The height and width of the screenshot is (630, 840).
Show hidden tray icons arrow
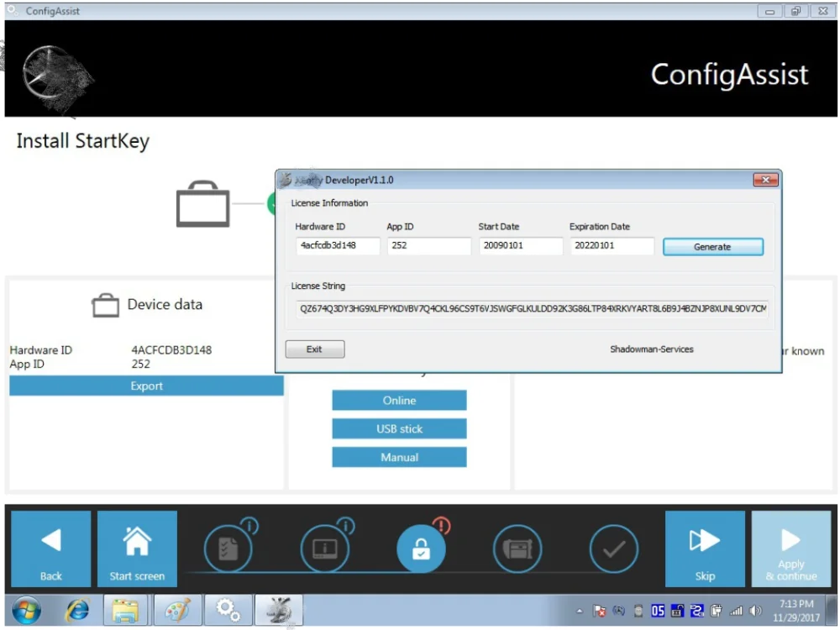(x=580, y=611)
